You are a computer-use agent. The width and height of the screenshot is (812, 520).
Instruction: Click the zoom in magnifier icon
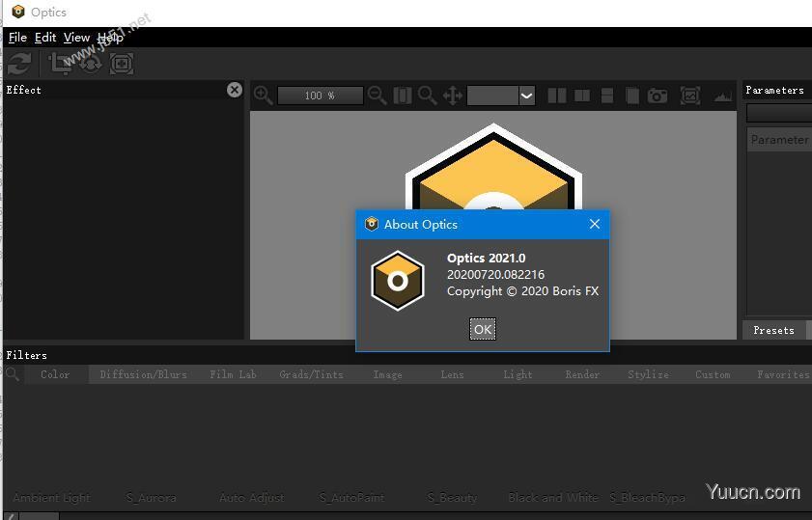point(263,96)
